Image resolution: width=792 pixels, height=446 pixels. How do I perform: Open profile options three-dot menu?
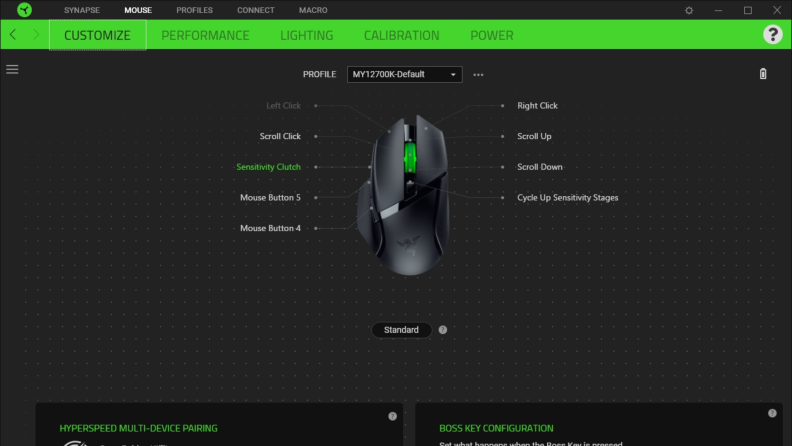pyautogui.click(x=478, y=75)
